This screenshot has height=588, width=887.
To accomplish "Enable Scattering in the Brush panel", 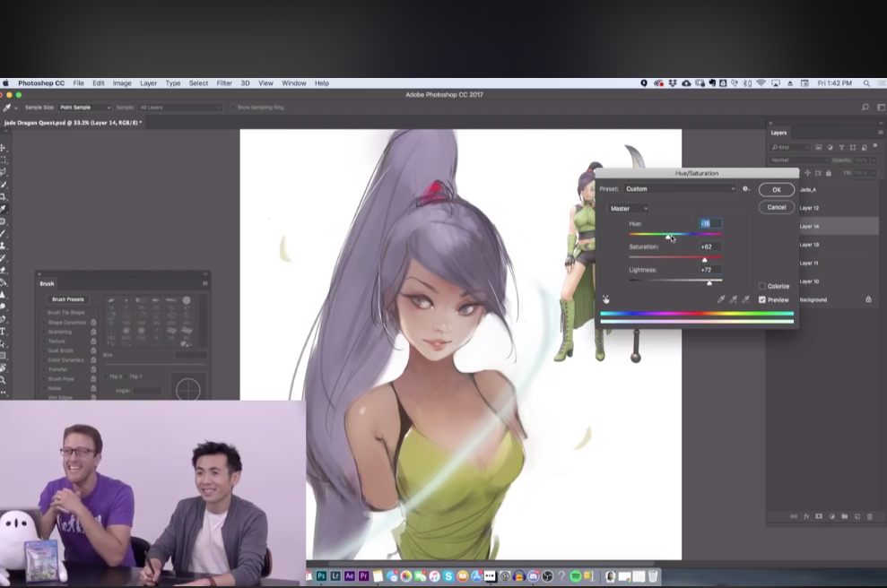I will click(44, 332).
